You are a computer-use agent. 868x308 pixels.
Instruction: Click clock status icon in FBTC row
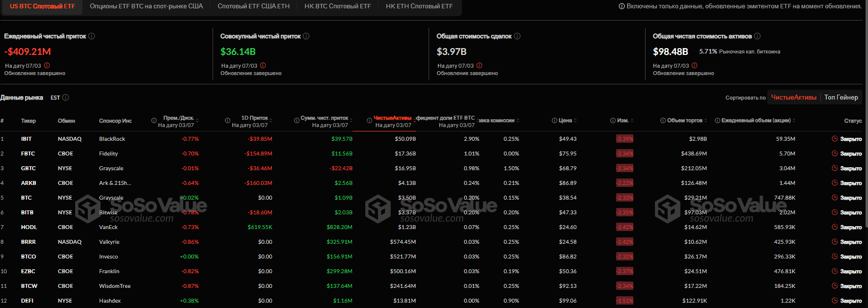835,154
